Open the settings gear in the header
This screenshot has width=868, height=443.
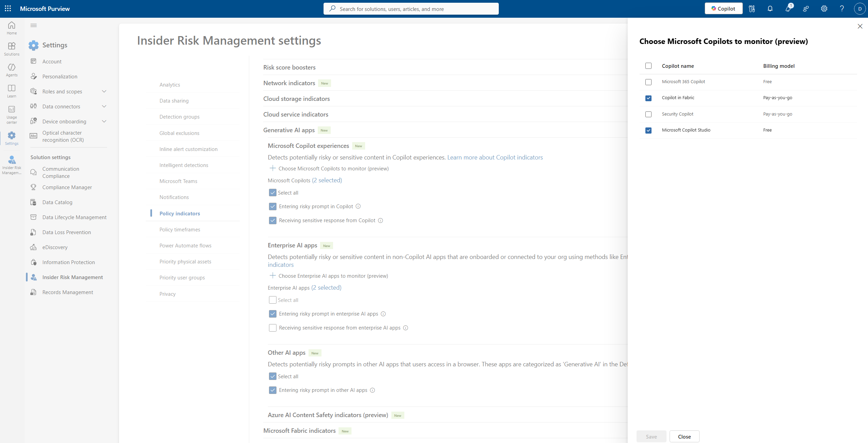coord(824,9)
